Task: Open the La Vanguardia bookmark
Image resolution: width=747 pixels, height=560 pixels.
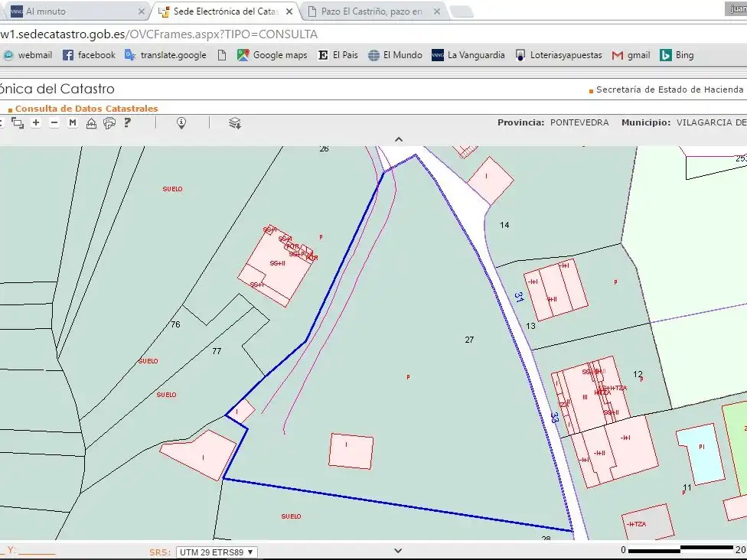Action: tap(468, 55)
